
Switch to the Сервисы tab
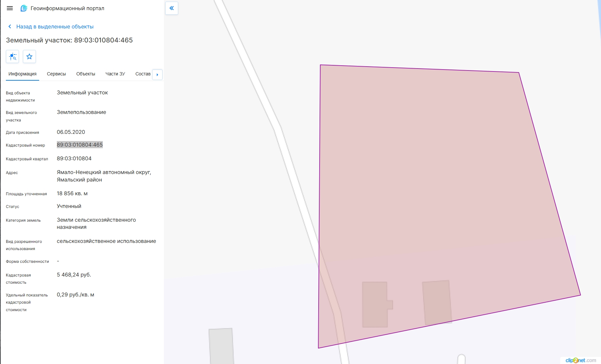coord(56,74)
